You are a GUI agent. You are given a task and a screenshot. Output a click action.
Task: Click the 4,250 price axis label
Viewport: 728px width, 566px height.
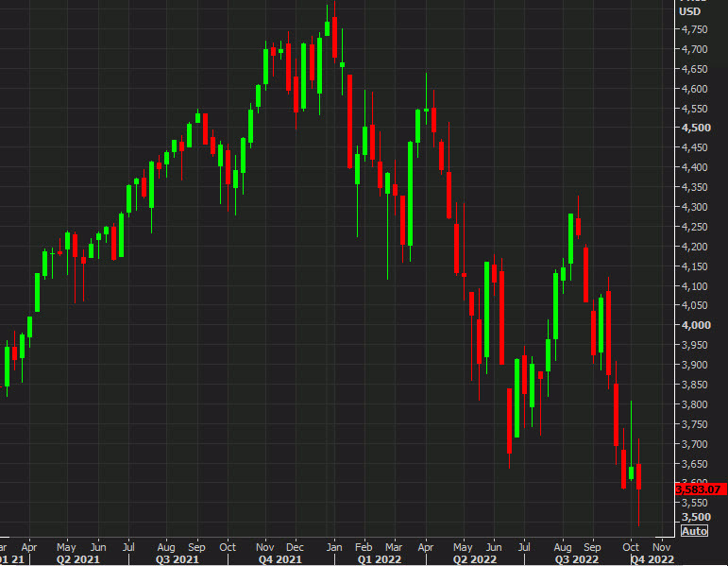(695, 227)
